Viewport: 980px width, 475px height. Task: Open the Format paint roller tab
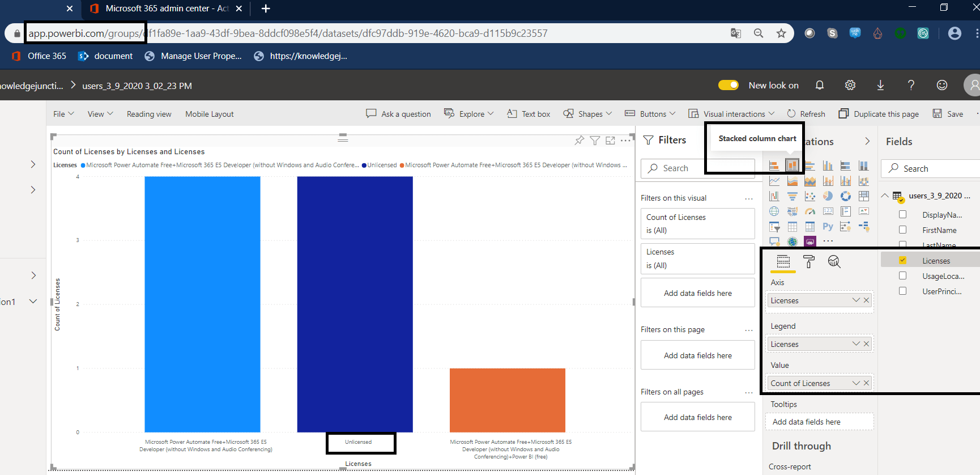tap(809, 261)
